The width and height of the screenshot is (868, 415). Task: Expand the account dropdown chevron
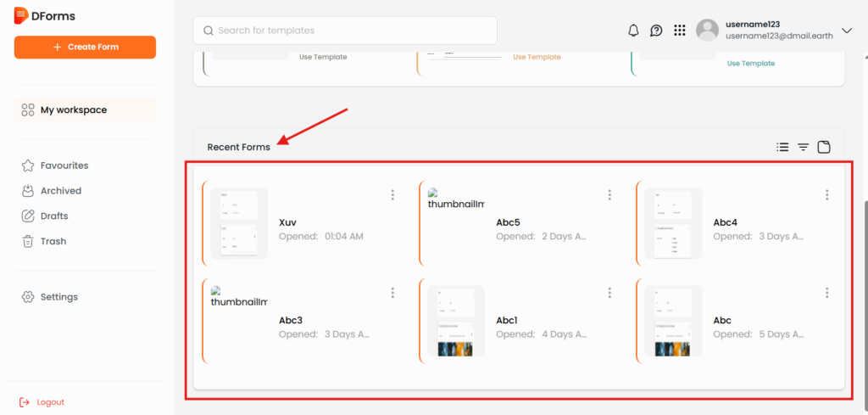pos(846,31)
